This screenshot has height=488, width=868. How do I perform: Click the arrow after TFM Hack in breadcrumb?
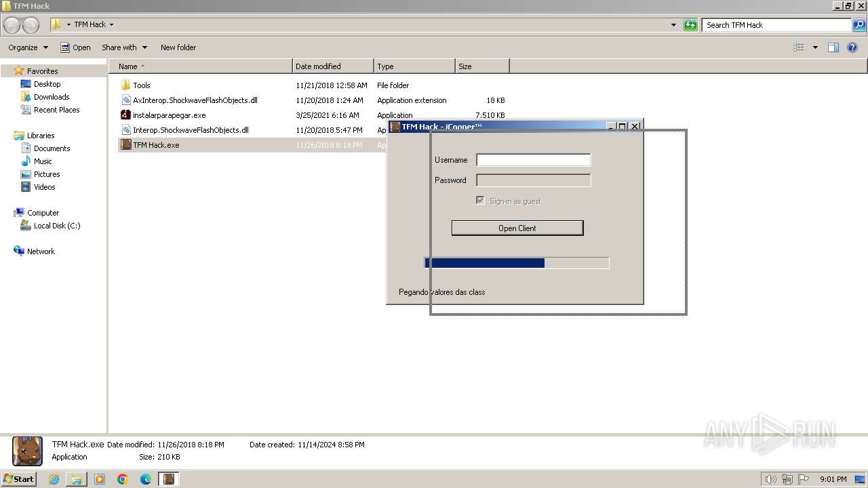tap(111, 25)
